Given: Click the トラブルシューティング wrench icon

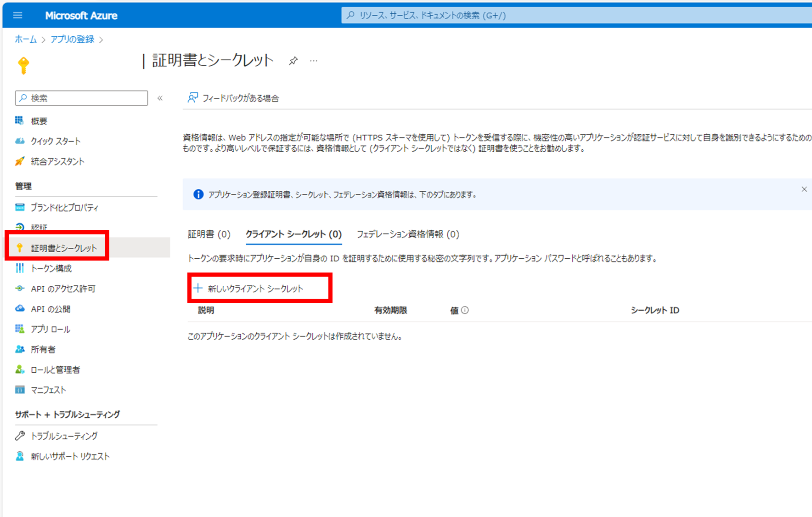Looking at the screenshot, I should point(20,436).
